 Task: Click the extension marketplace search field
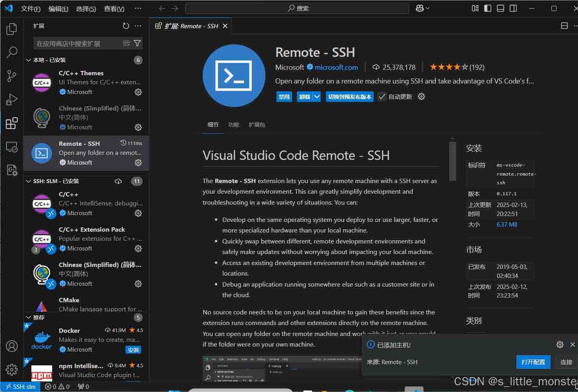coord(78,44)
